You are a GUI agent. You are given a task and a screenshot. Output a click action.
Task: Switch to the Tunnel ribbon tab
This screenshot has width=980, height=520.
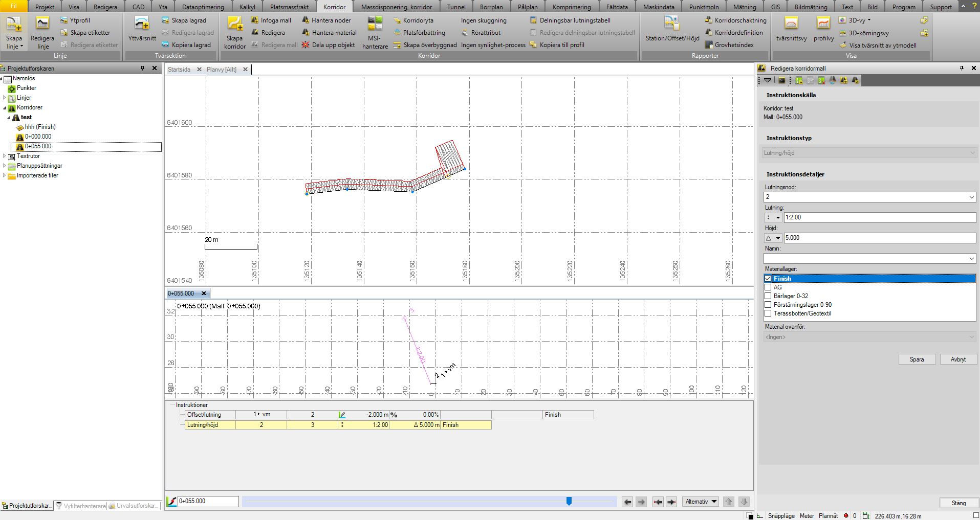click(x=456, y=7)
